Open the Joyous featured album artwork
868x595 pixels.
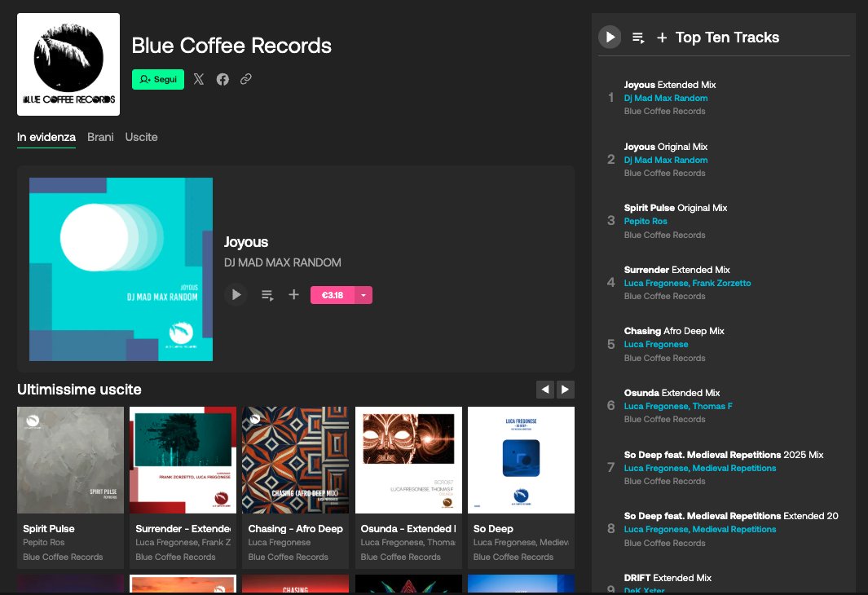pyautogui.click(x=121, y=269)
